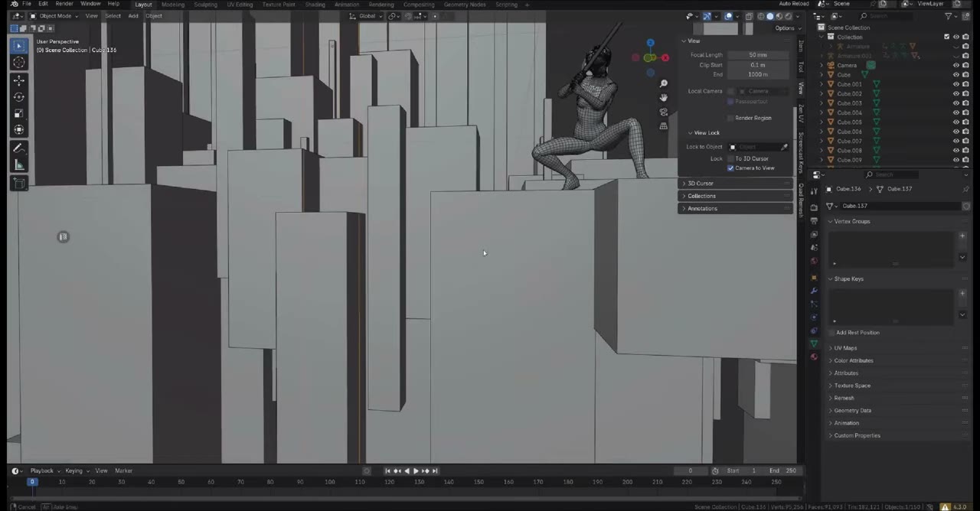Disable Cube.003 in renders camera icon
This screenshot has width=980, height=511.
click(x=965, y=103)
